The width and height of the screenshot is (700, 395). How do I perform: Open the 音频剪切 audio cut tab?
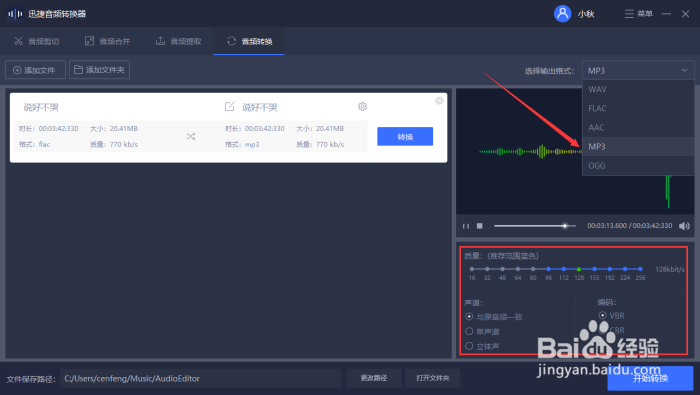pos(37,41)
